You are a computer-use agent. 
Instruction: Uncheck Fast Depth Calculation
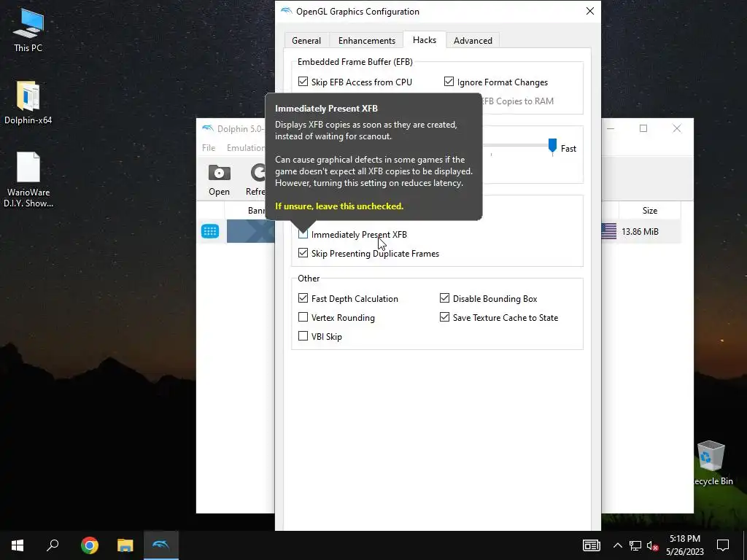[303, 298]
